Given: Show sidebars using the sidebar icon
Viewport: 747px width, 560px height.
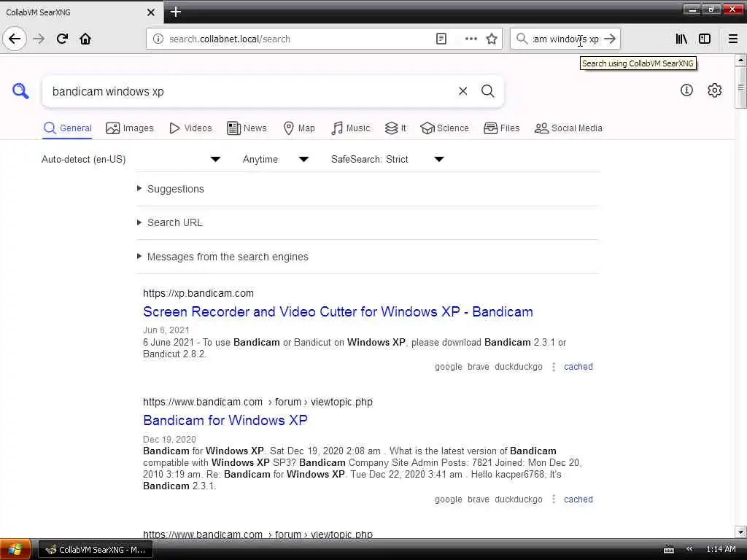Looking at the screenshot, I should [705, 39].
